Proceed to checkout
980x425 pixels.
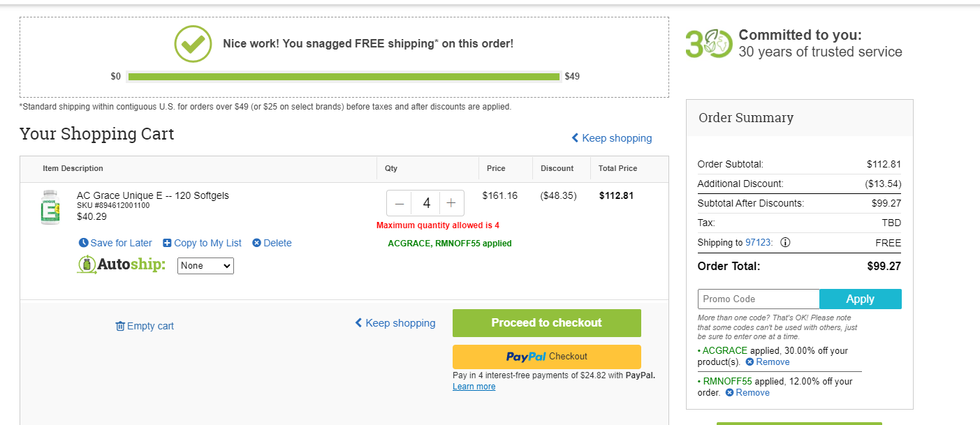click(547, 323)
